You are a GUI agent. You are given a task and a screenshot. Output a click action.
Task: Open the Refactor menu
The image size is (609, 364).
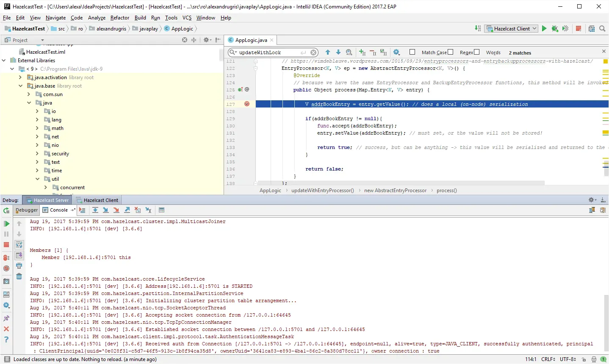[119, 18]
